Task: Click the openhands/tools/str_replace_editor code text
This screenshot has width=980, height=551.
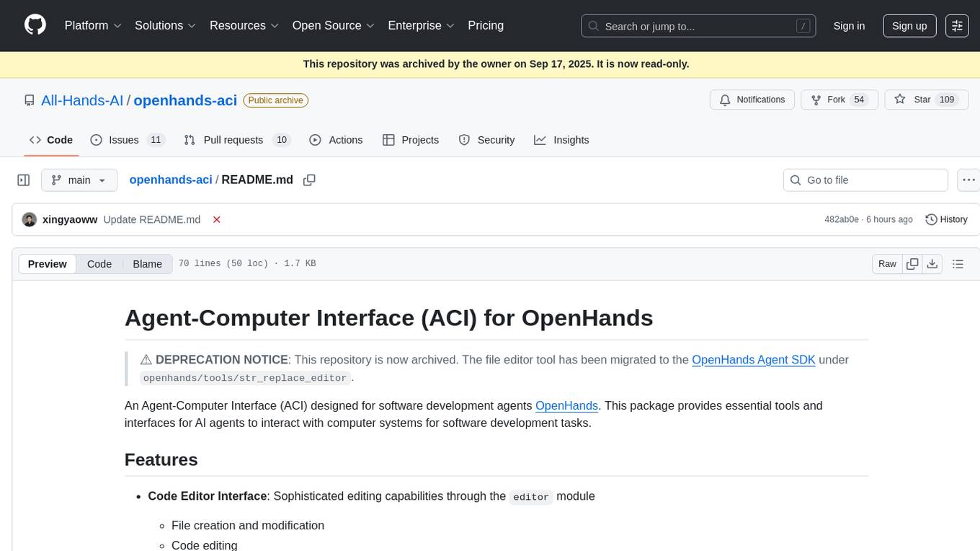Action: [x=246, y=378]
